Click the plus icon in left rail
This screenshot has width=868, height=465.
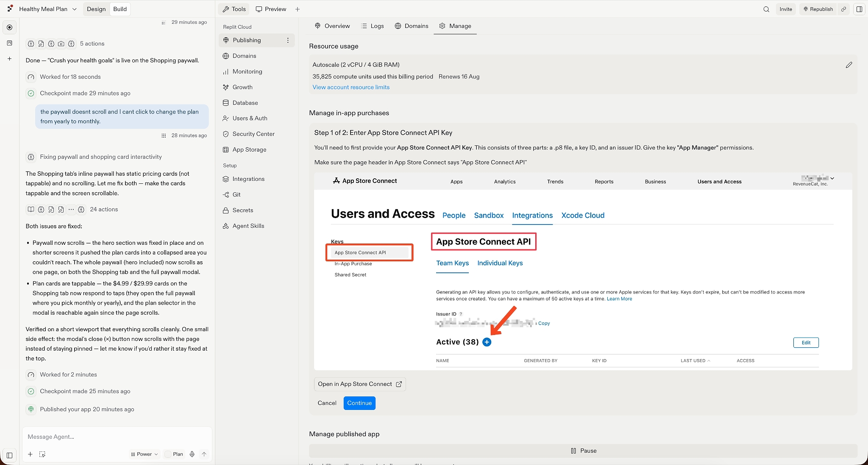(x=9, y=58)
